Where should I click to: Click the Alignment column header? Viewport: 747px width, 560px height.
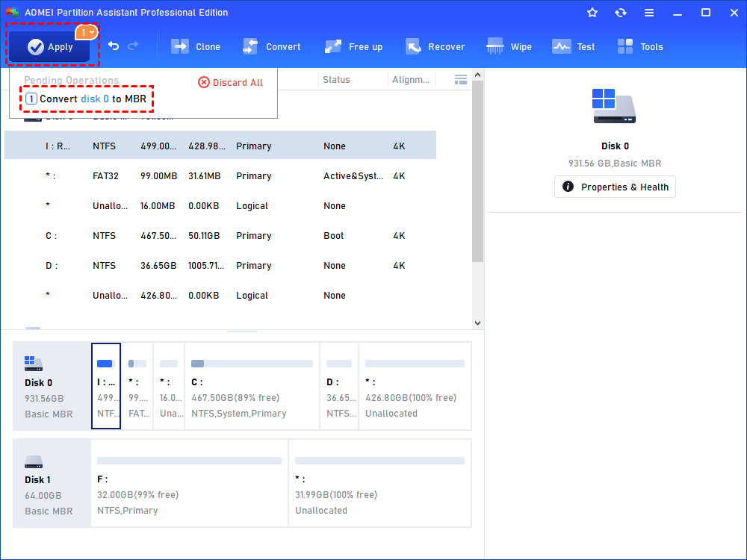pyautogui.click(x=411, y=80)
